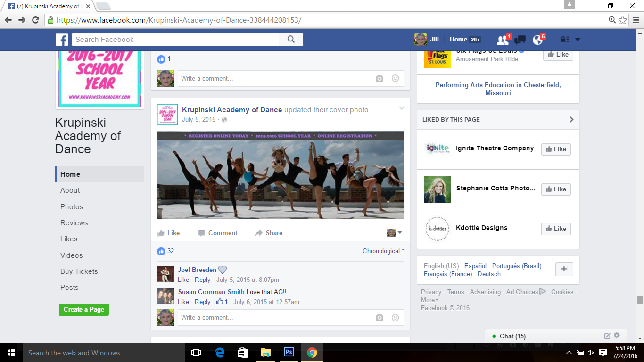The image size is (644, 362).
Task: Click zoom magnifier icon in address bar
Action: coord(612,20)
